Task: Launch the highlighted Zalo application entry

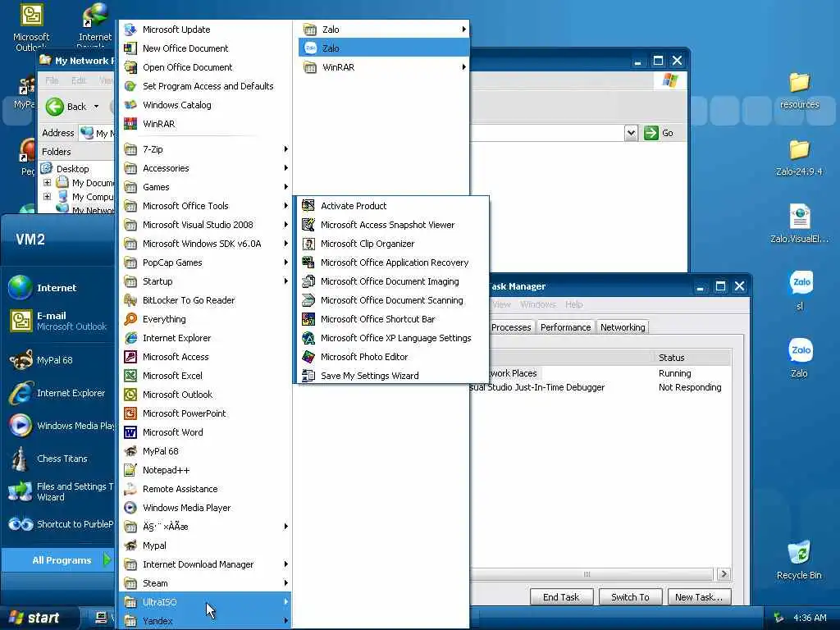Action: (384, 48)
